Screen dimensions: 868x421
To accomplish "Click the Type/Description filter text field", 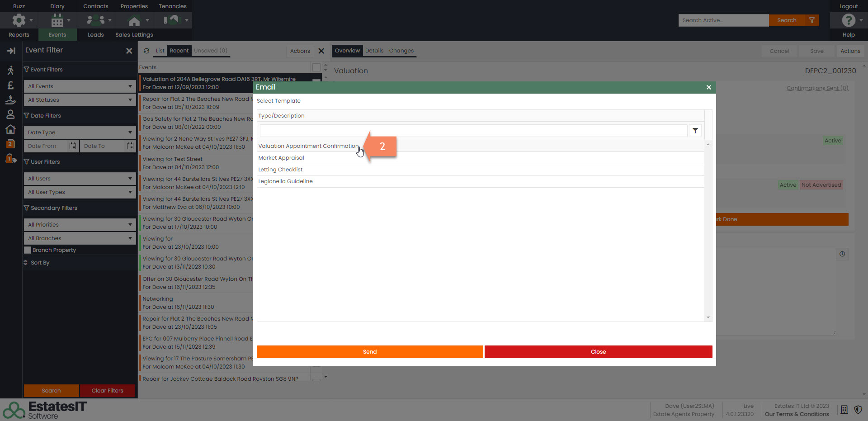I will click(473, 131).
